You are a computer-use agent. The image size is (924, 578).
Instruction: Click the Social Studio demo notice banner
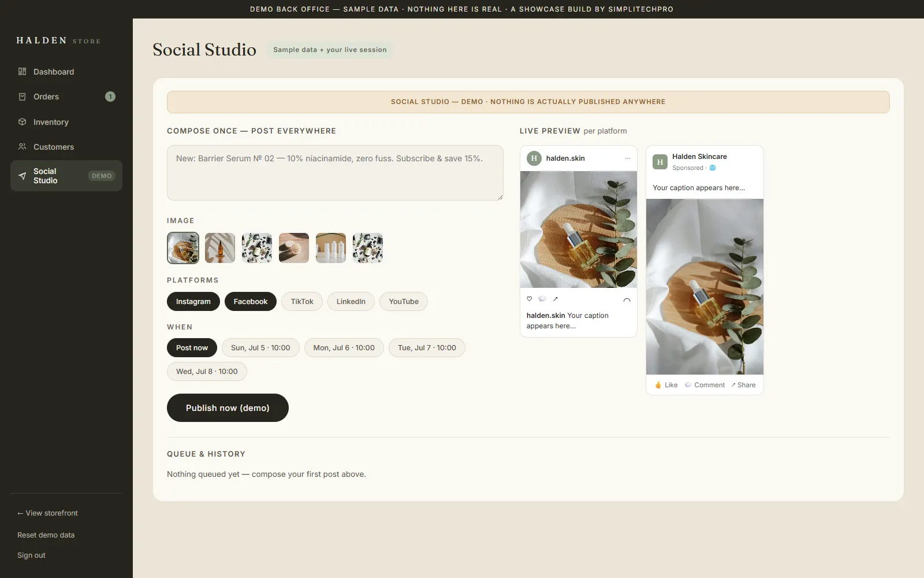pyautogui.click(x=528, y=102)
